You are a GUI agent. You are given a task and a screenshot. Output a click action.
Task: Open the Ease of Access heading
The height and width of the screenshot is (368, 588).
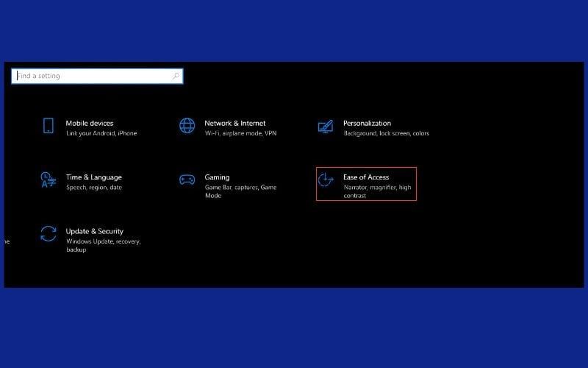click(x=366, y=177)
